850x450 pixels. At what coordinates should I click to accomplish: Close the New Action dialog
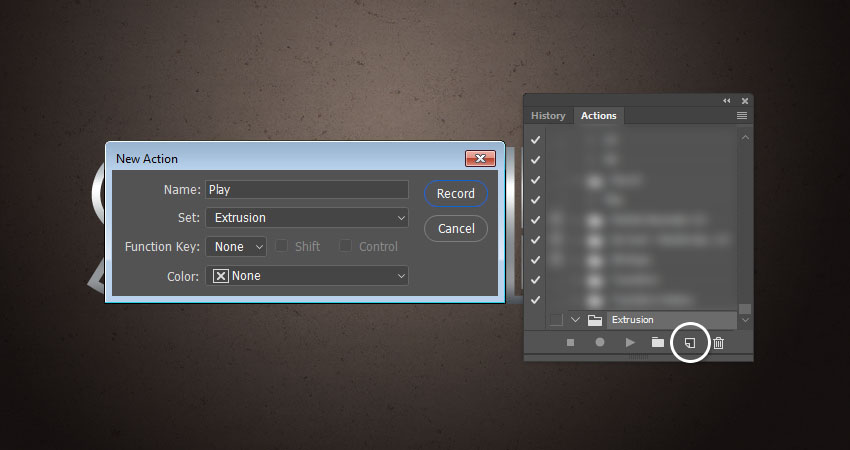coord(480,158)
